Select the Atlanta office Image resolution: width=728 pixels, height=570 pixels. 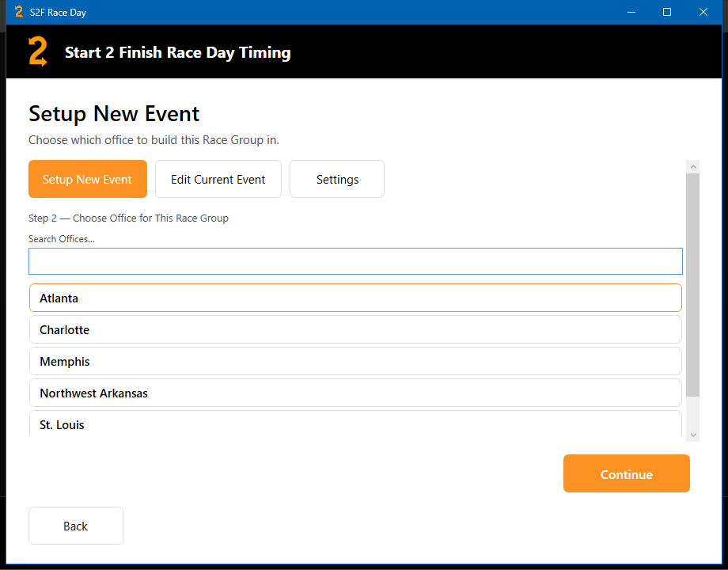(355, 298)
